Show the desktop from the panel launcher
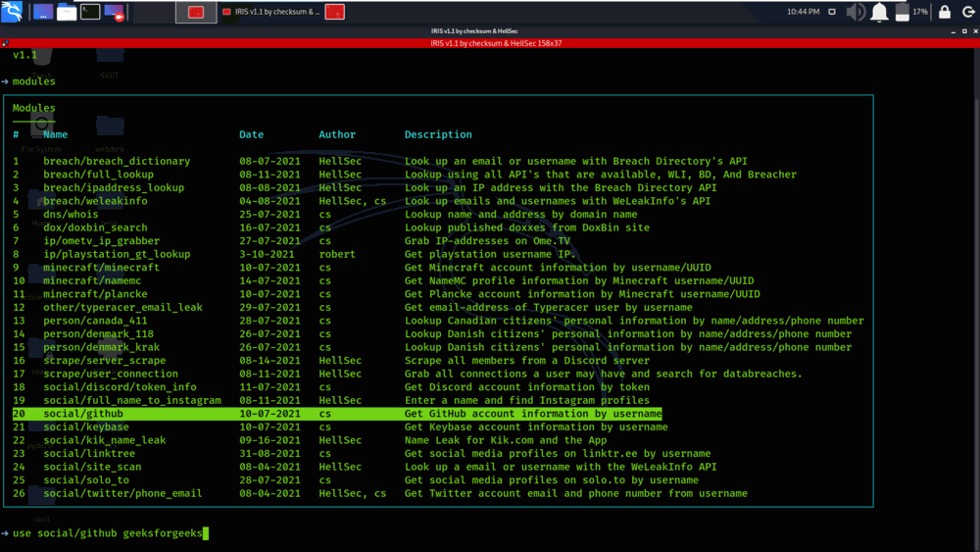The height and width of the screenshot is (552, 980). [43, 12]
